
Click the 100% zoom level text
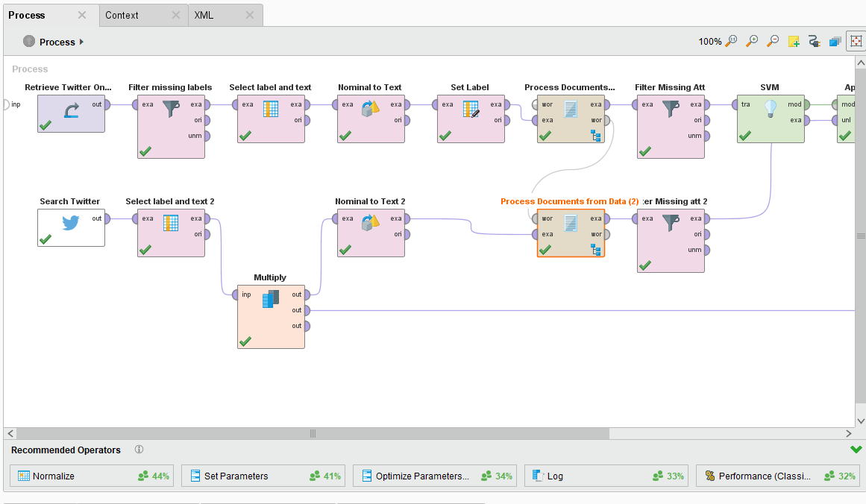[x=709, y=42]
